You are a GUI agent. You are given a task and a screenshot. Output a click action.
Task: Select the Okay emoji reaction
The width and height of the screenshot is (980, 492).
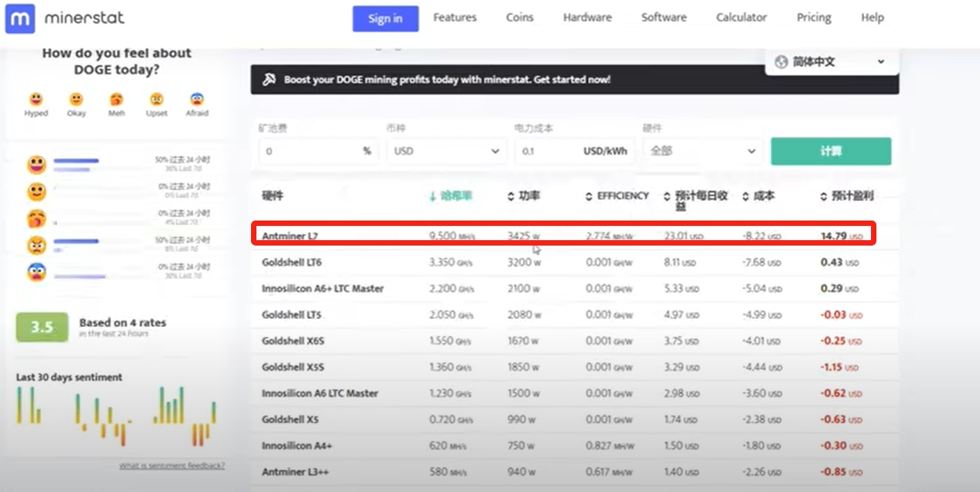click(x=76, y=98)
